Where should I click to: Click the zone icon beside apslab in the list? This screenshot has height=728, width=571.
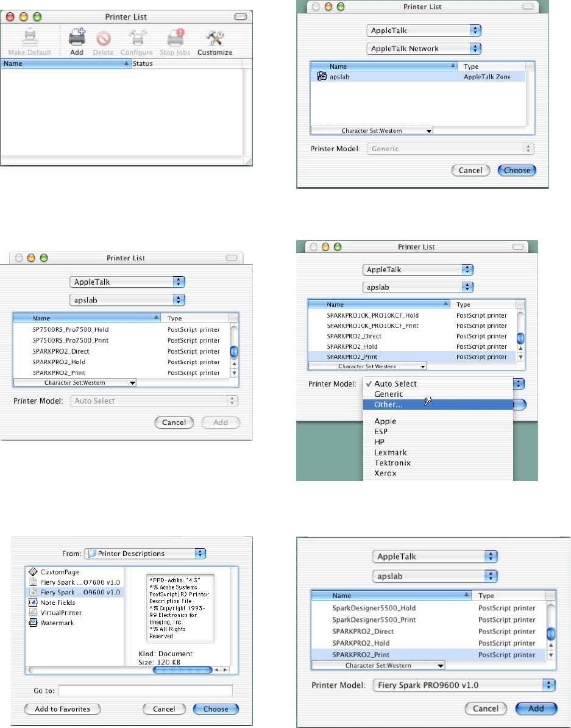pos(322,76)
